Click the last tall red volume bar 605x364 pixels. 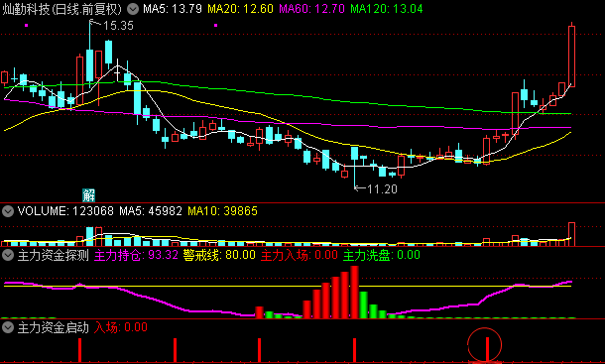[571, 234]
